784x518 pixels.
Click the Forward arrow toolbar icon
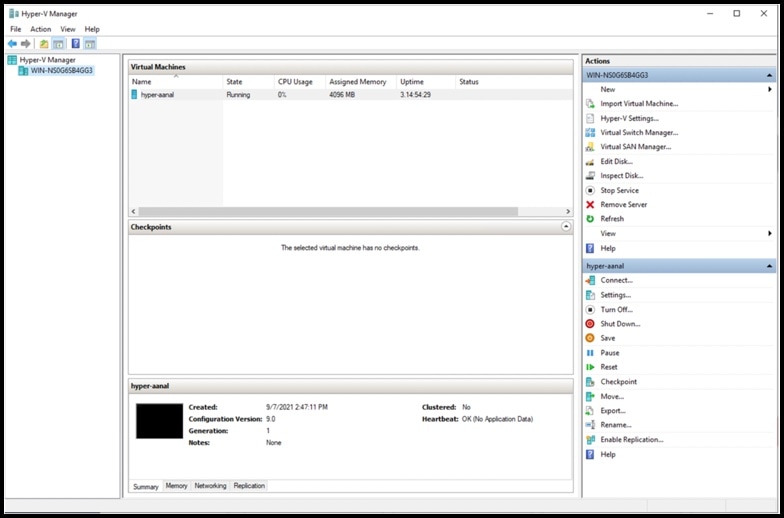[x=26, y=44]
